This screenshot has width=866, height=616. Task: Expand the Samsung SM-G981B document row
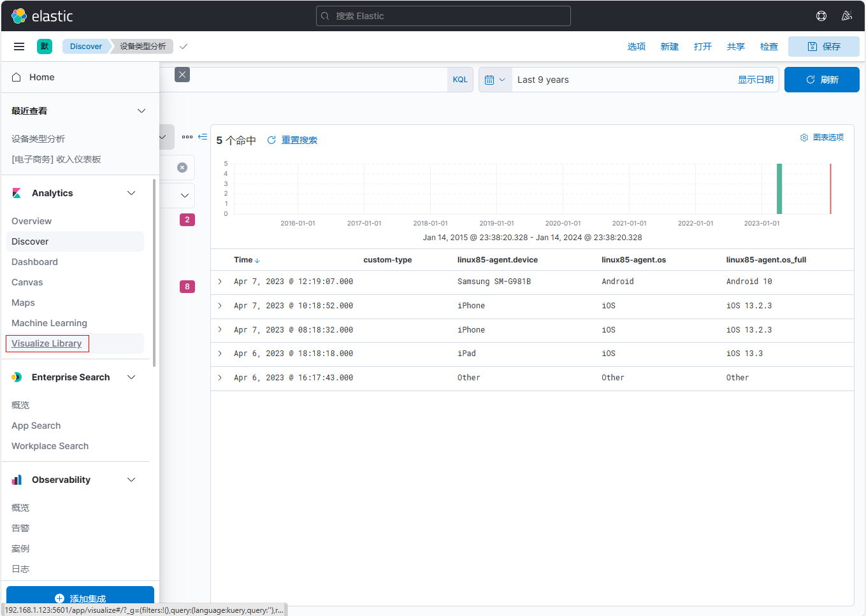coord(220,282)
